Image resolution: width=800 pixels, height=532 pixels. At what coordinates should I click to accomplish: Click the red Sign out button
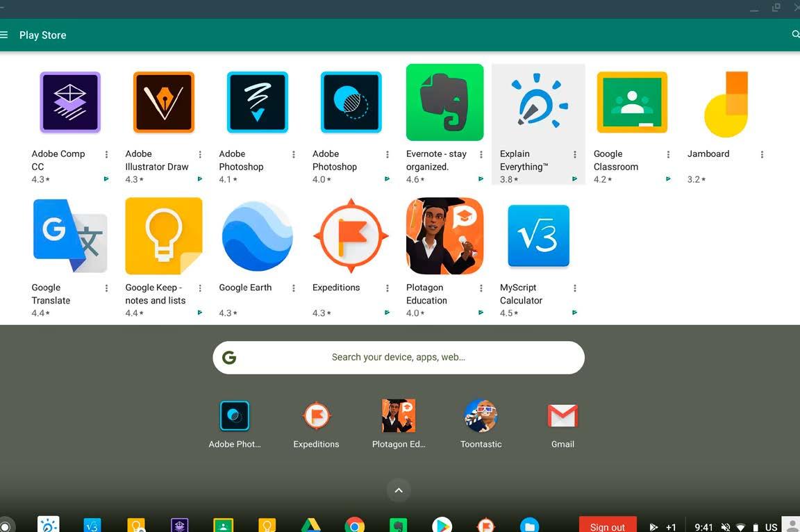point(608,525)
